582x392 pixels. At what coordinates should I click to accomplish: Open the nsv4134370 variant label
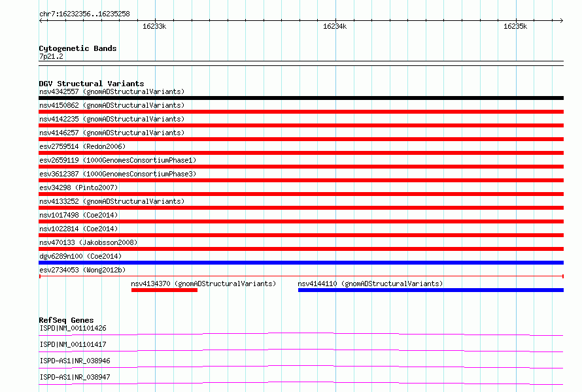[x=203, y=284]
